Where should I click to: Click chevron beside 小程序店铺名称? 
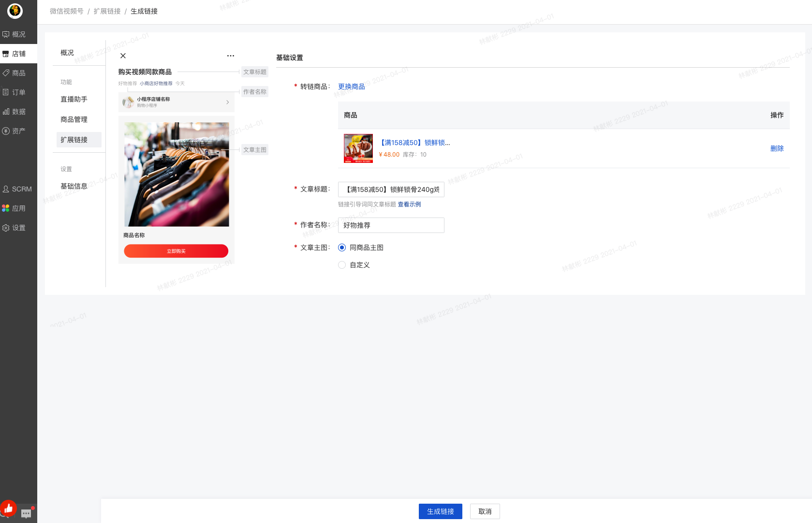(x=228, y=102)
